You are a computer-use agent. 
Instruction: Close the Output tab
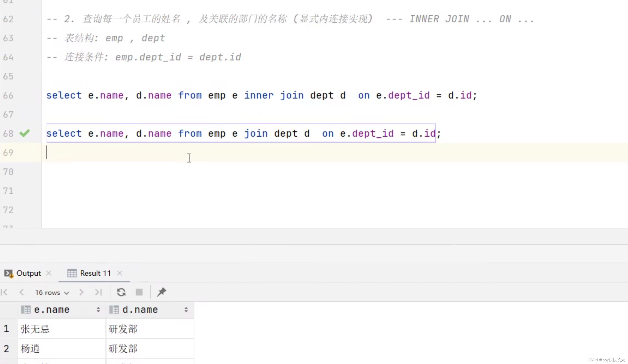tap(48, 273)
